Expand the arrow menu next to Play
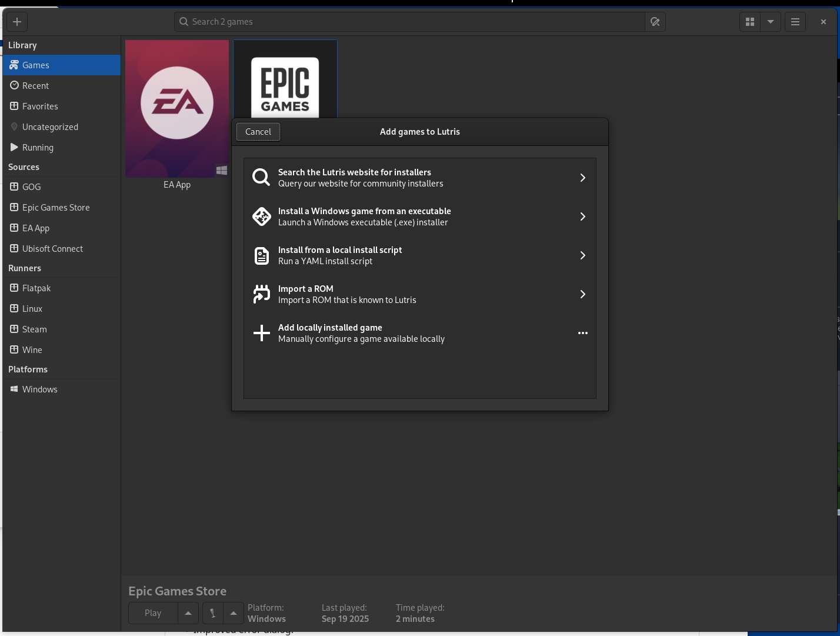This screenshot has width=840, height=636. tap(188, 613)
